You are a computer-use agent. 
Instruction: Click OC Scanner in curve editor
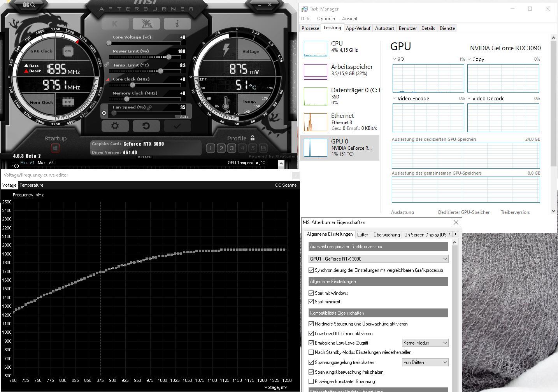point(286,185)
